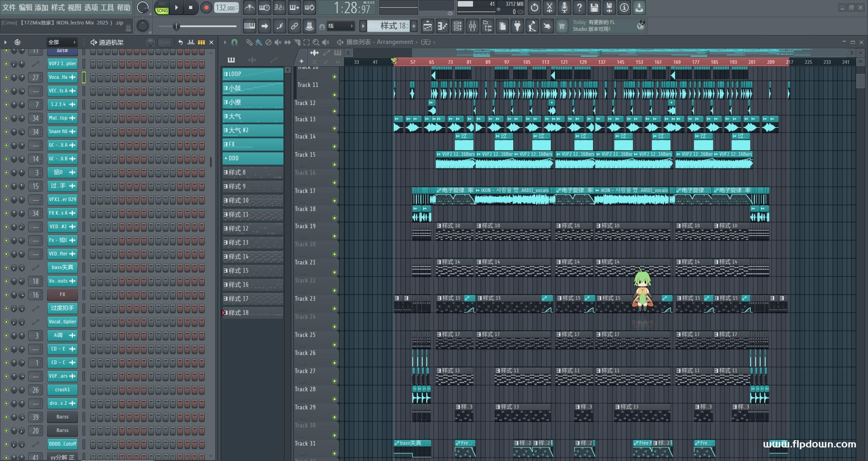Open the 工具 menu
The height and width of the screenshot is (461, 868).
point(107,8)
